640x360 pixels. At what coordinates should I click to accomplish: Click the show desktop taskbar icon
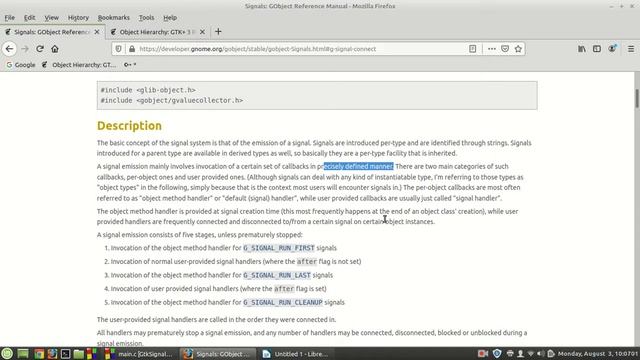23,353
